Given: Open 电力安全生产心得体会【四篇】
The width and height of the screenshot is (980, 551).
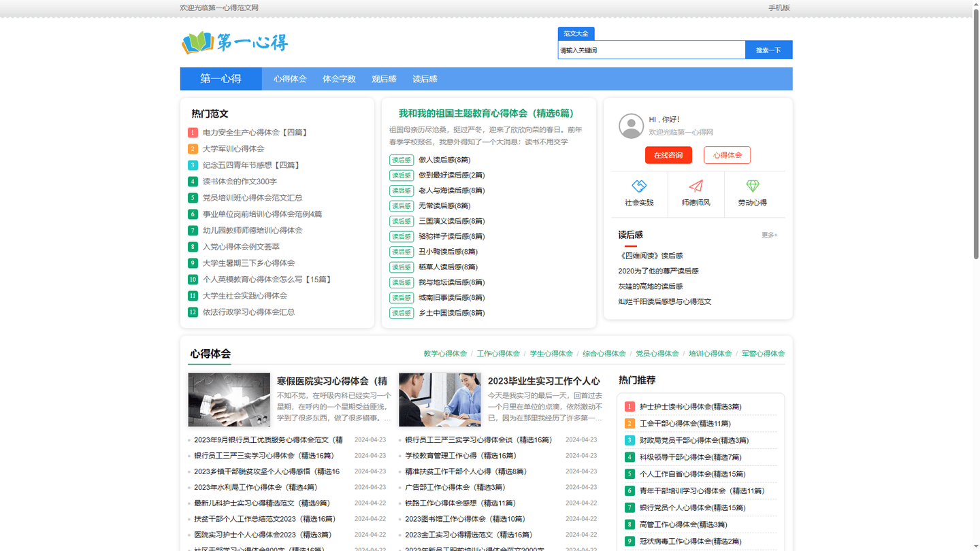Looking at the screenshot, I should click(x=255, y=133).
